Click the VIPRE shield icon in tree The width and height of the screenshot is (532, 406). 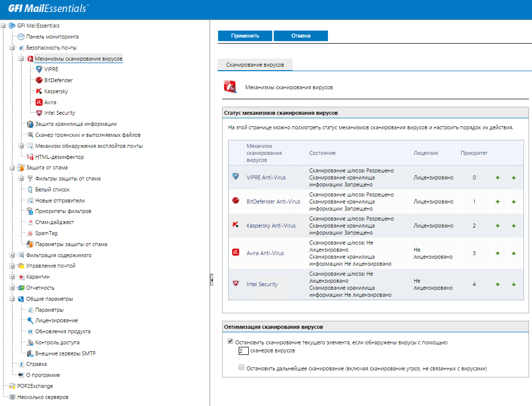pos(39,69)
